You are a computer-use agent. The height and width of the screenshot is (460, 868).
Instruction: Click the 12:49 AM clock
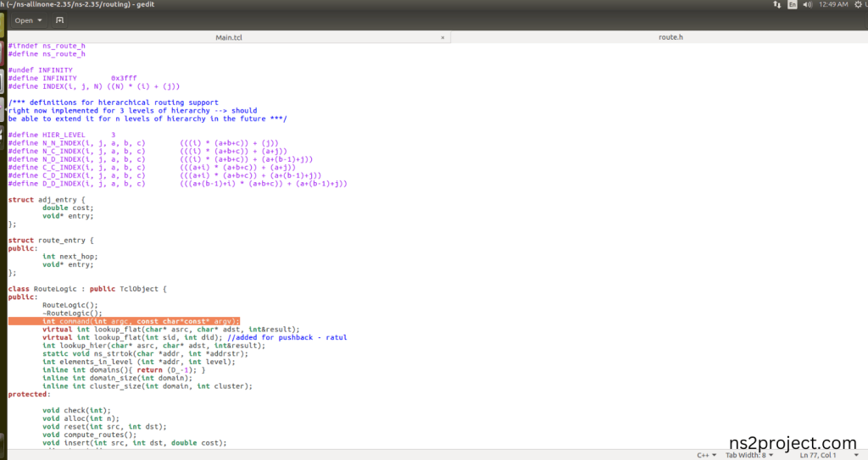833,4
